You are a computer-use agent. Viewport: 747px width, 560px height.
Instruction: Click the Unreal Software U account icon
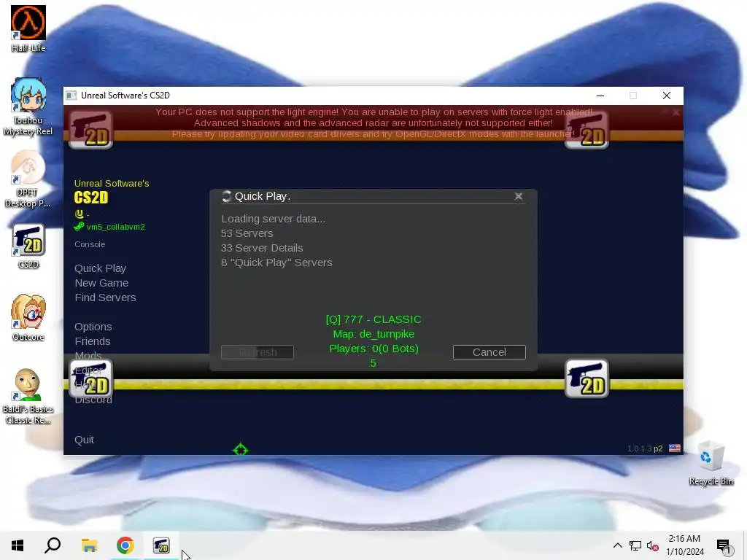pos(80,214)
